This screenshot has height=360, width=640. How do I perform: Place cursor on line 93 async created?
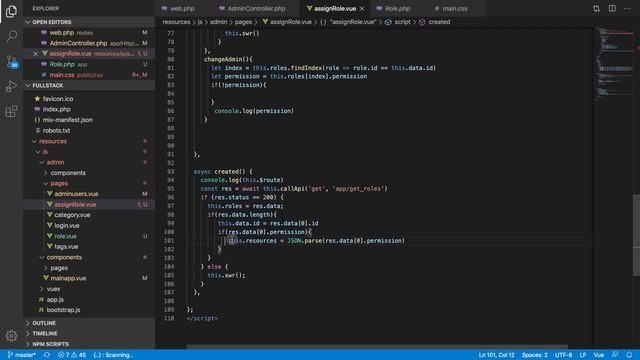click(223, 171)
